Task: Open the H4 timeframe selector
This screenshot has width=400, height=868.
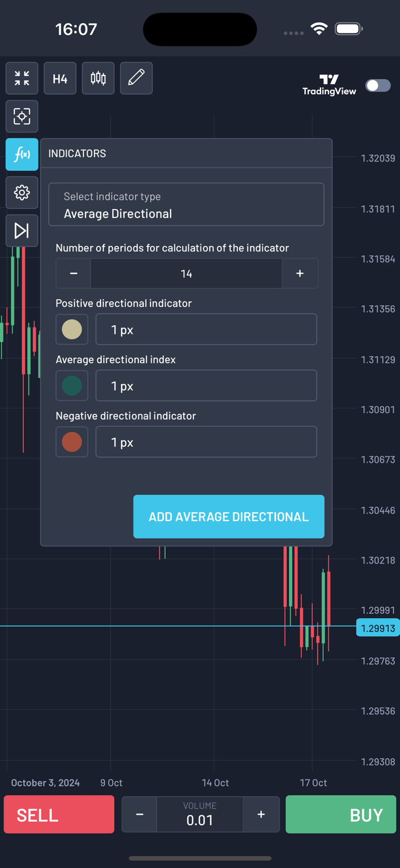Action: (60, 78)
